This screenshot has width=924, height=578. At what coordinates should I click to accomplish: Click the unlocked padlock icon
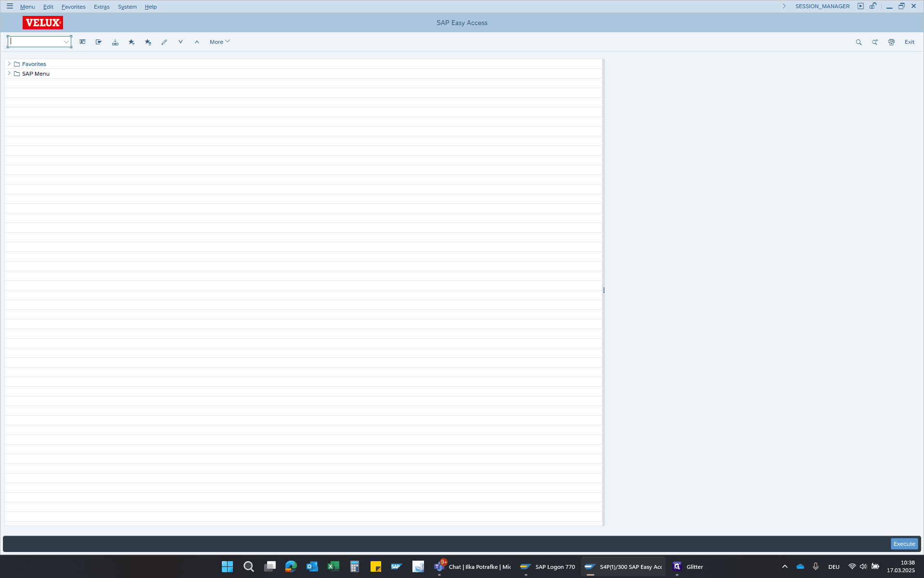click(873, 6)
